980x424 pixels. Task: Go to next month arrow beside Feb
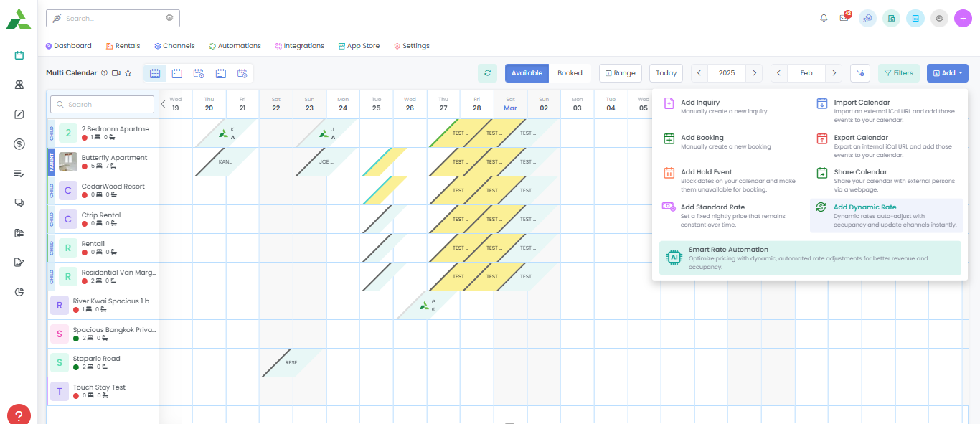click(834, 73)
